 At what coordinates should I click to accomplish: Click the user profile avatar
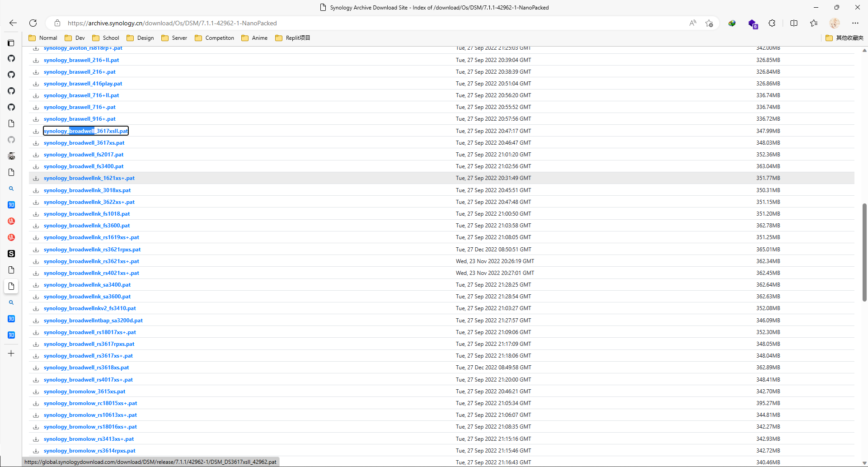point(834,23)
